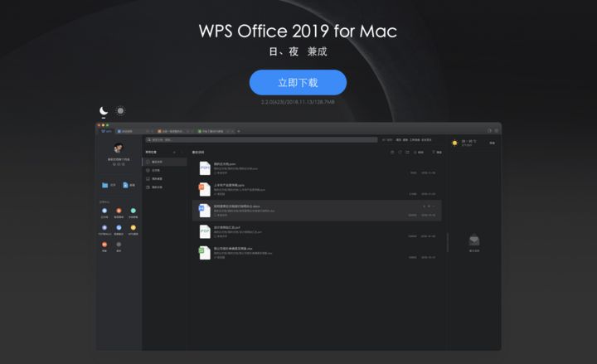The height and width of the screenshot is (364, 597).
Task: Switch preview to day mode sun icon
Action: 120,111
